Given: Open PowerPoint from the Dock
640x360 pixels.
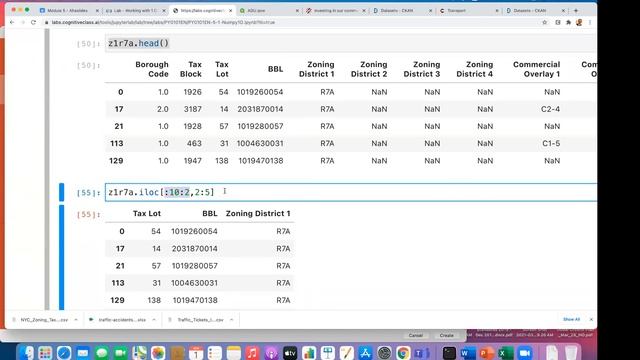Looking at the screenshot, I should click(487, 353).
